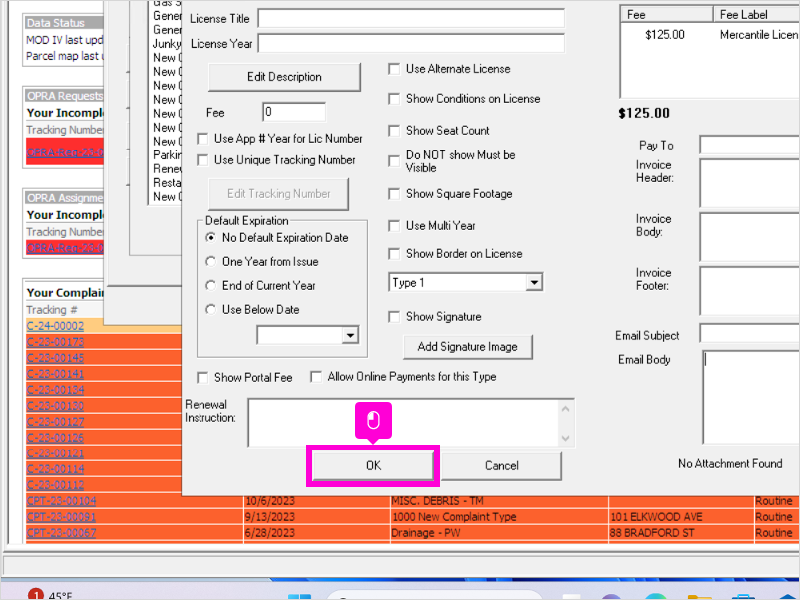Open complaint CPT-23-00067
800x600 pixels.
click(x=61, y=533)
